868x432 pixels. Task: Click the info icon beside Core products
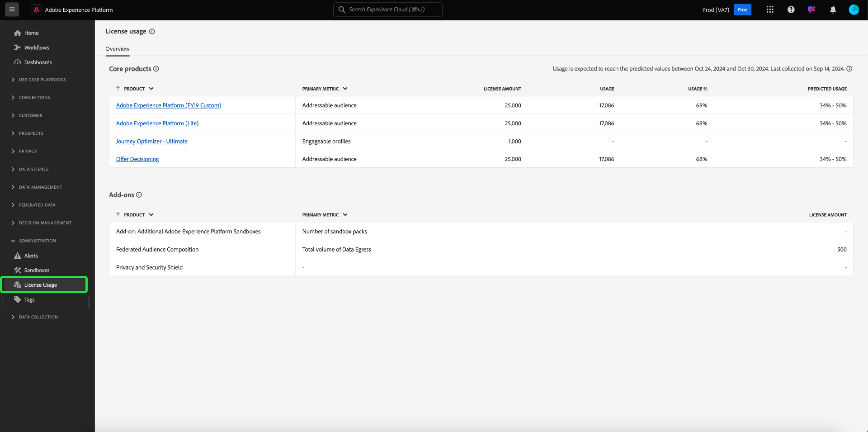click(156, 69)
